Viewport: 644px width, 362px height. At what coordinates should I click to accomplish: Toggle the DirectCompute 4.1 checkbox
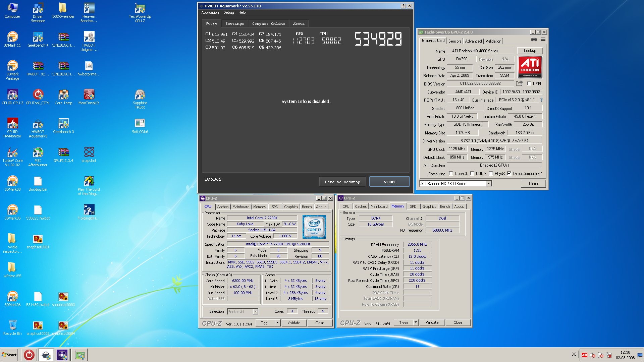(x=509, y=174)
